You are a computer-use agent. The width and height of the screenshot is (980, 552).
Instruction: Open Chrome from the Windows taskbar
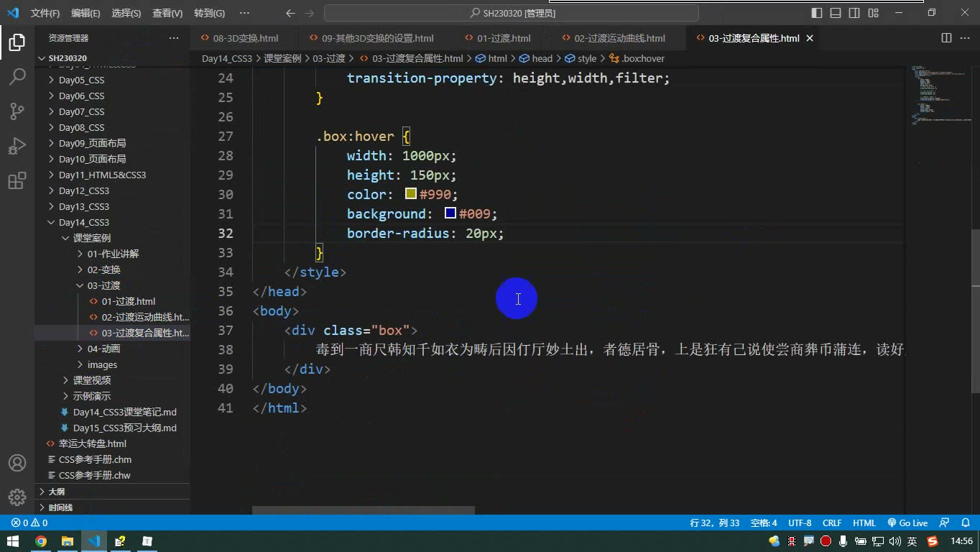pos(41,541)
